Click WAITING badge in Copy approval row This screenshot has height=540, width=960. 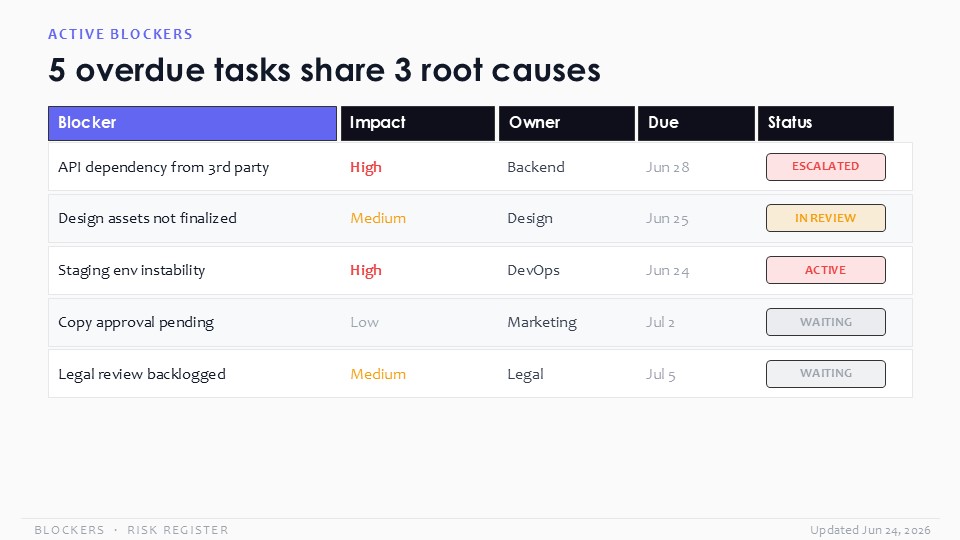point(826,322)
